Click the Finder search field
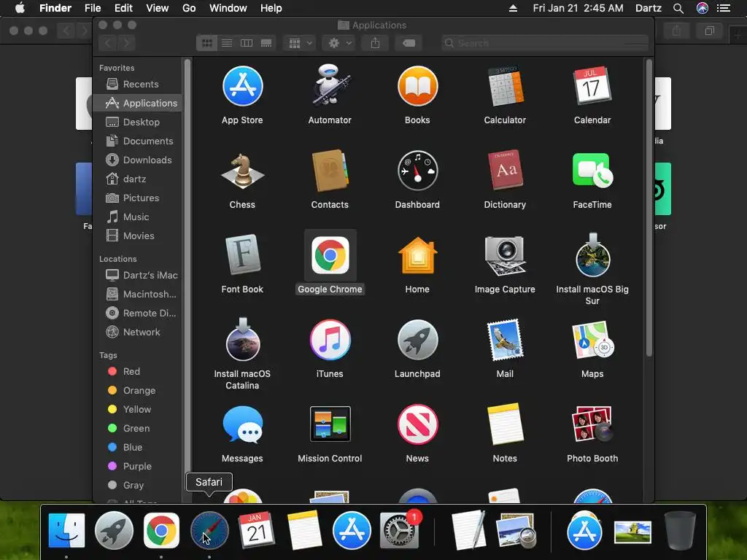Screen dimensions: 747x560 click(x=544, y=43)
